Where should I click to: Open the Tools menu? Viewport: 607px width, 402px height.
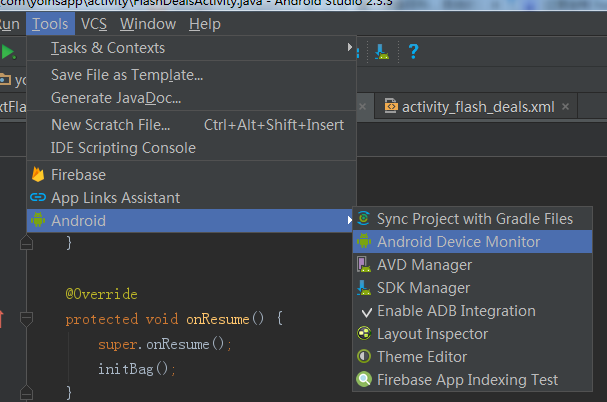tap(50, 24)
